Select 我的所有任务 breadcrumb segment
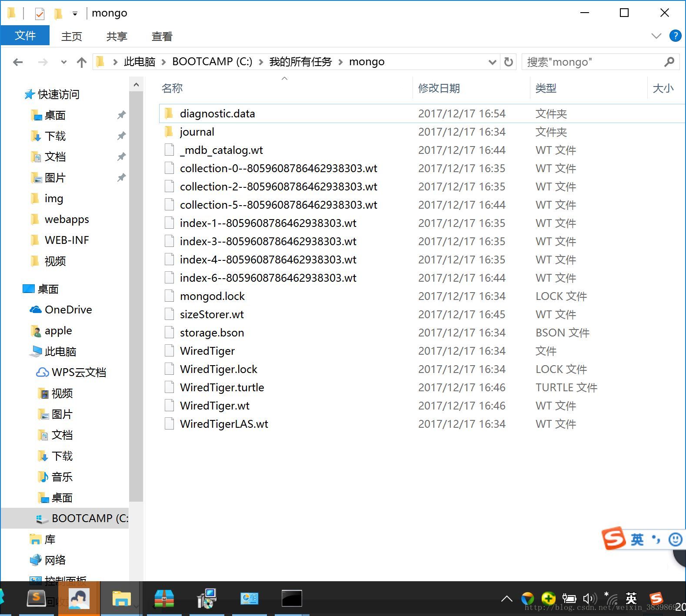This screenshot has width=686, height=616. pyautogui.click(x=300, y=62)
